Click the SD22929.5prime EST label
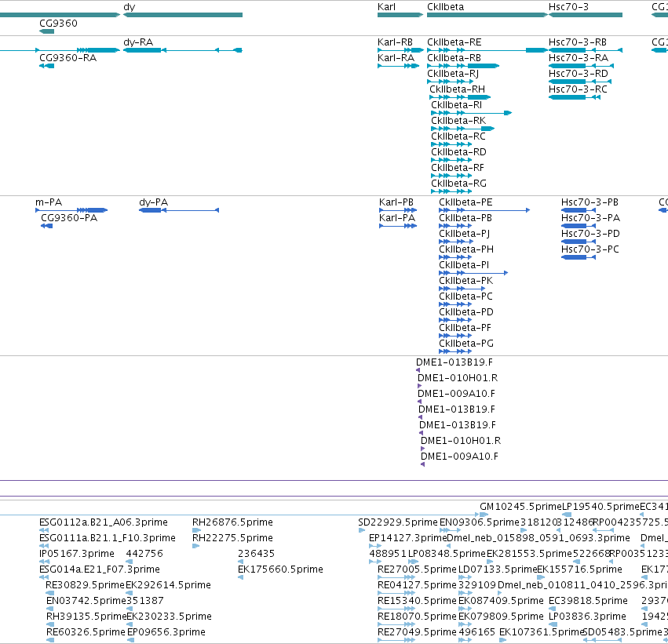Viewport: 668px width, 644px height. click(x=398, y=522)
